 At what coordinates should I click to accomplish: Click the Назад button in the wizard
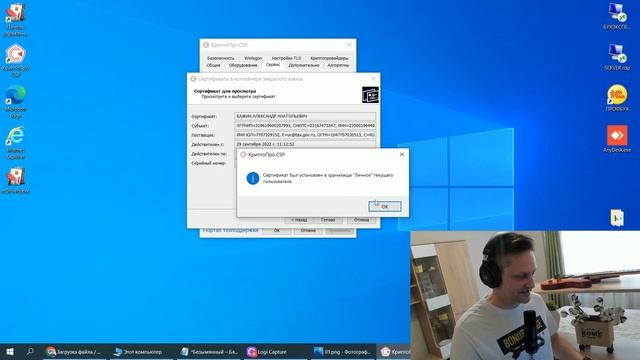click(x=299, y=220)
